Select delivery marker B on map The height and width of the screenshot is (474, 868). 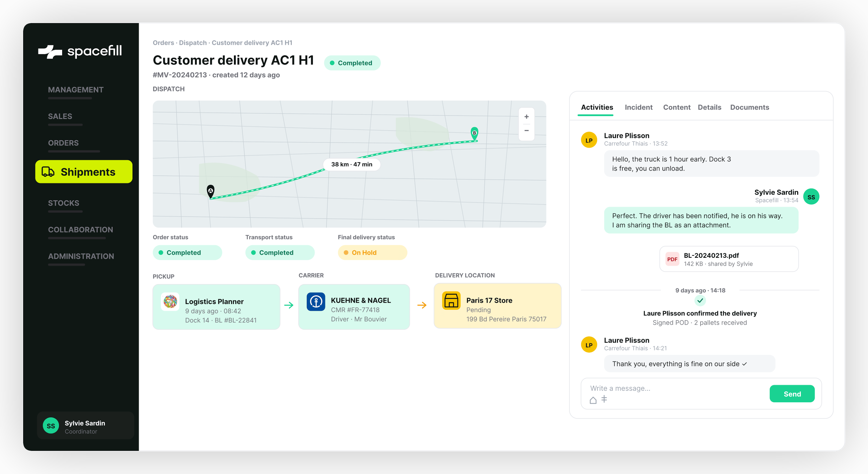[x=474, y=133]
